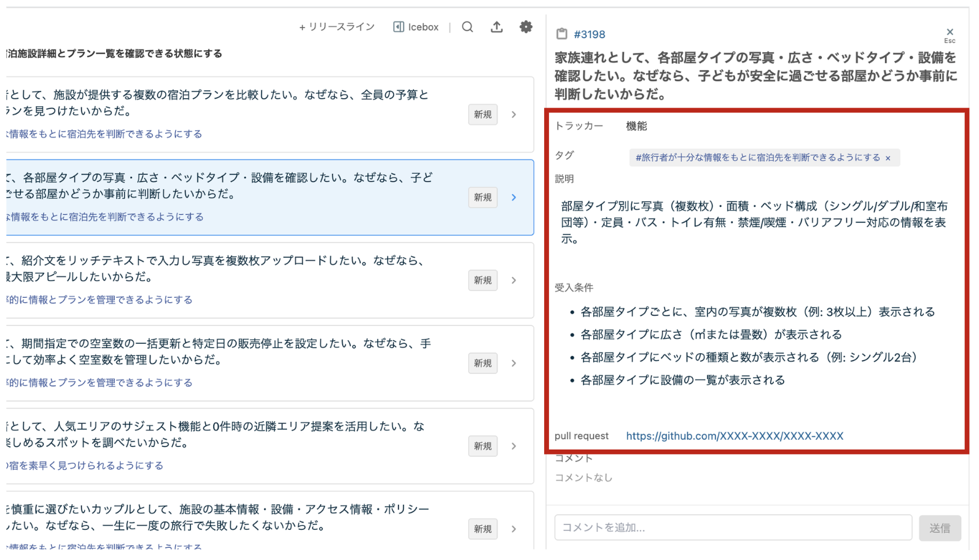Viewport: 979px width, 560px height.
Task: Click 宿を素早く見つけられるようにする tag link
Action: tap(85, 465)
